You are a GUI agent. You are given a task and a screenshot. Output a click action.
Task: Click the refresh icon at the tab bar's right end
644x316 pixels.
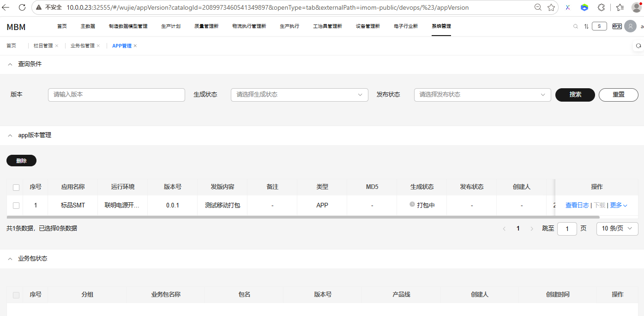638,46
